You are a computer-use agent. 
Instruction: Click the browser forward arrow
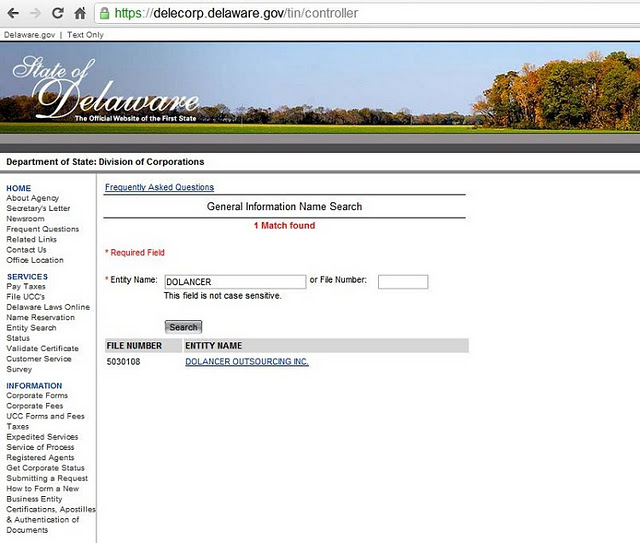[x=36, y=13]
